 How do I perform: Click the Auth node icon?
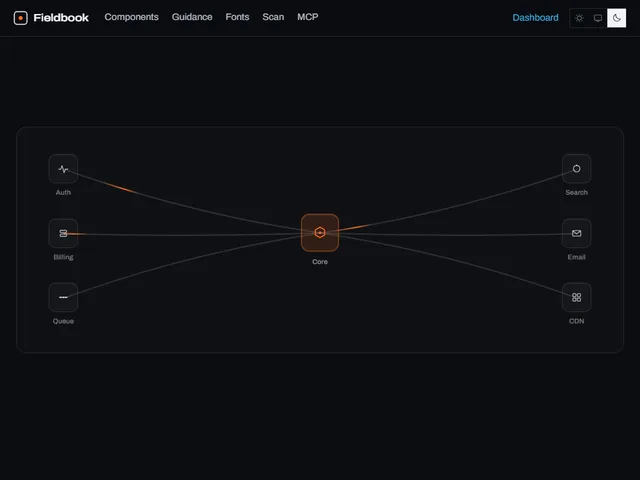(63, 169)
